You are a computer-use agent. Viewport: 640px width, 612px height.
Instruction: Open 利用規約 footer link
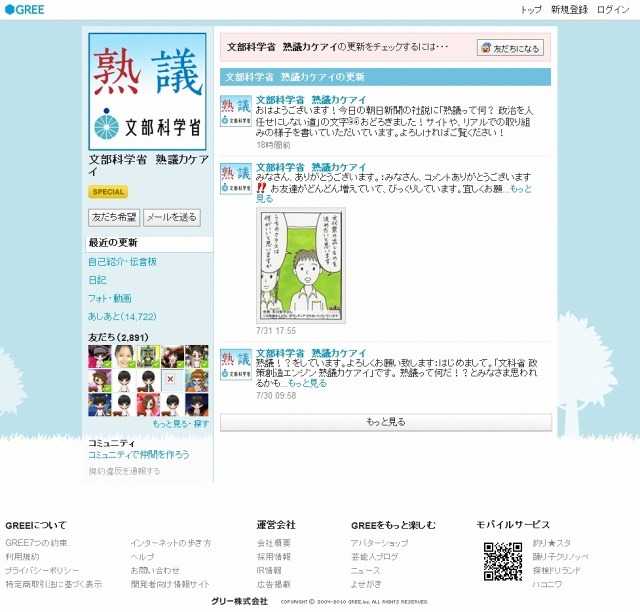click(x=22, y=557)
